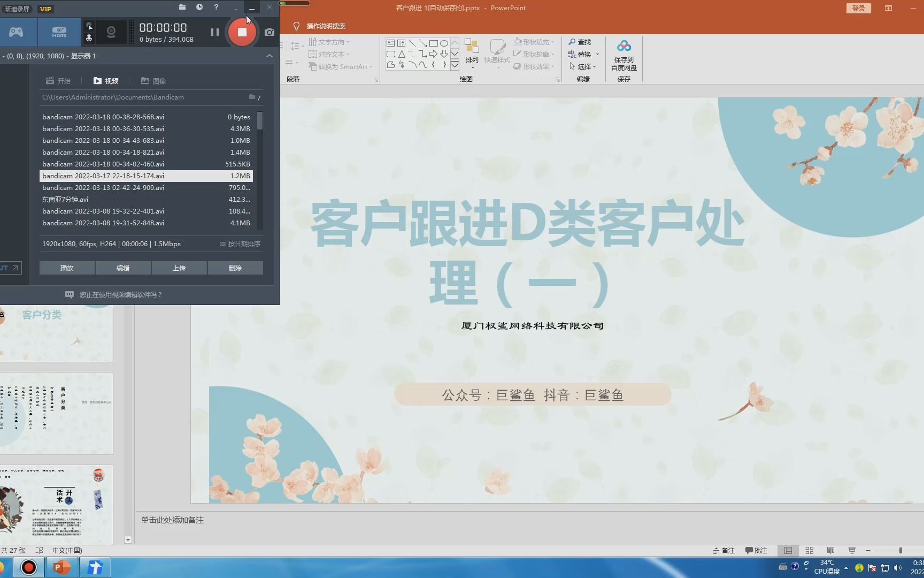The width and height of the screenshot is (924, 578).
Task: Open the Bandicam output folder icon
Action: tap(182, 7)
